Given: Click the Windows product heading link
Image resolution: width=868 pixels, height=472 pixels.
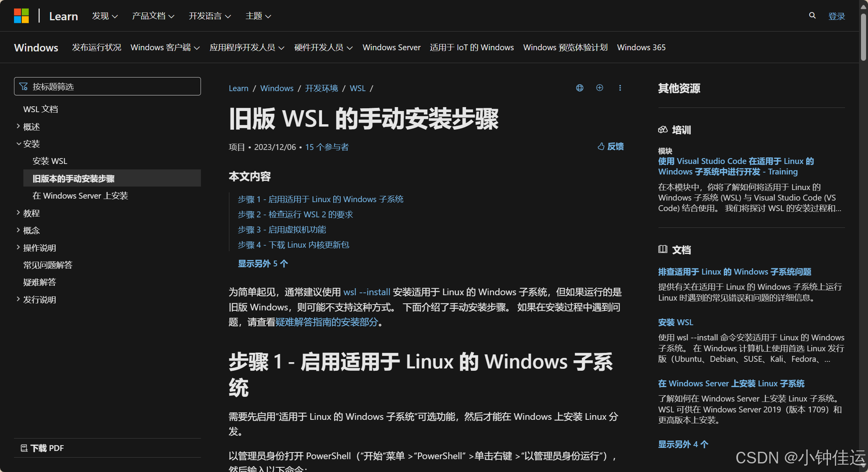Looking at the screenshot, I should click(36, 48).
